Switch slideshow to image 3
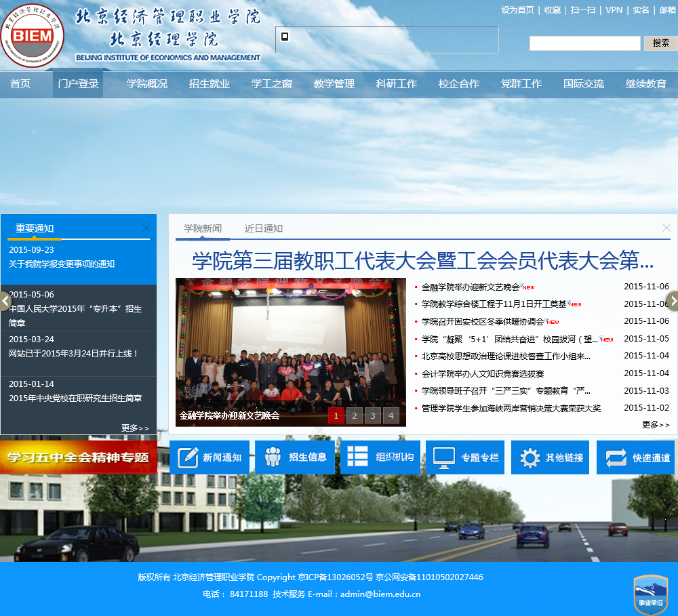The height and width of the screenshot is (616, 678). pos(373,416)
